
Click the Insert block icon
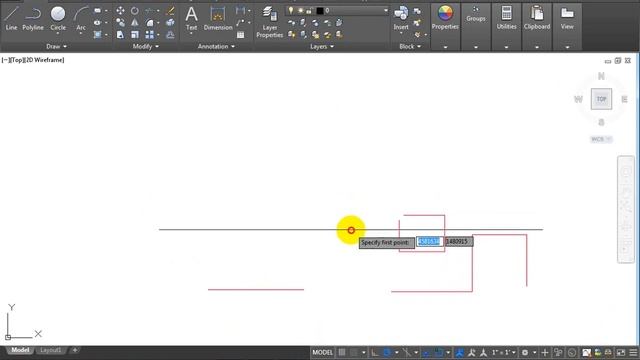point(401,18)
